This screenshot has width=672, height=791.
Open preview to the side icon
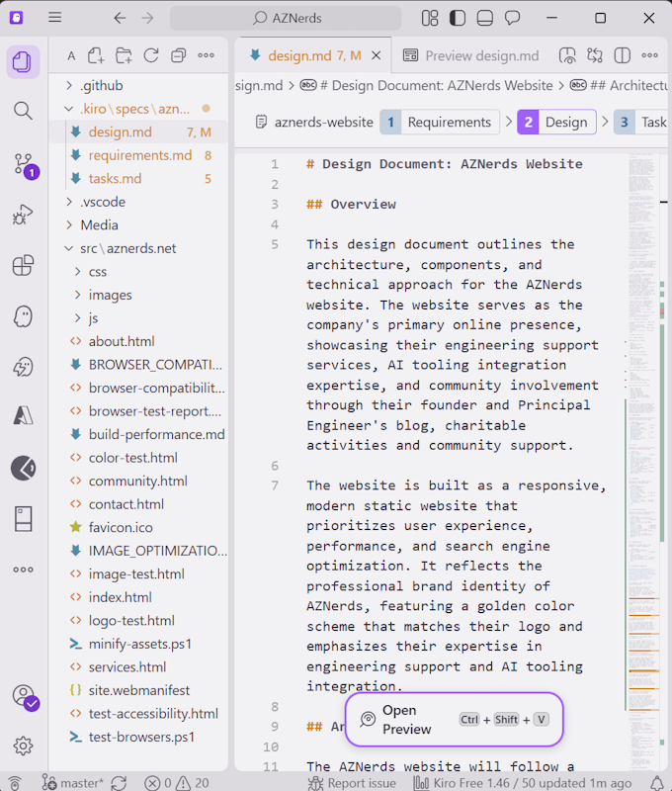567,55
